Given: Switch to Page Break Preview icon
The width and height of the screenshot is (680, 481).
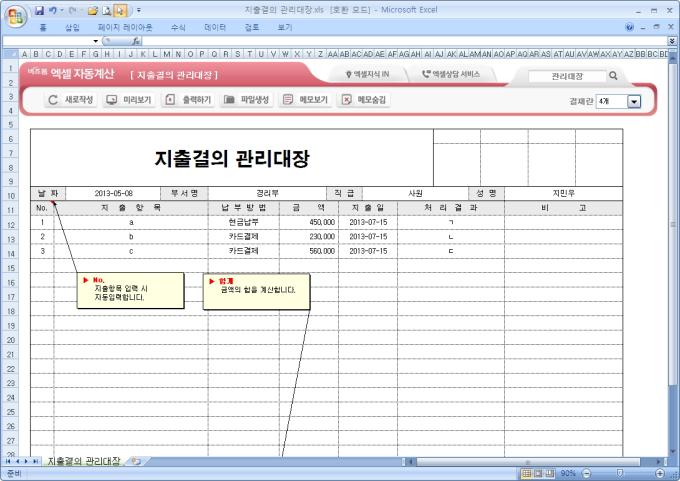Looking at the screenshot, I should (x=550, y=473).
